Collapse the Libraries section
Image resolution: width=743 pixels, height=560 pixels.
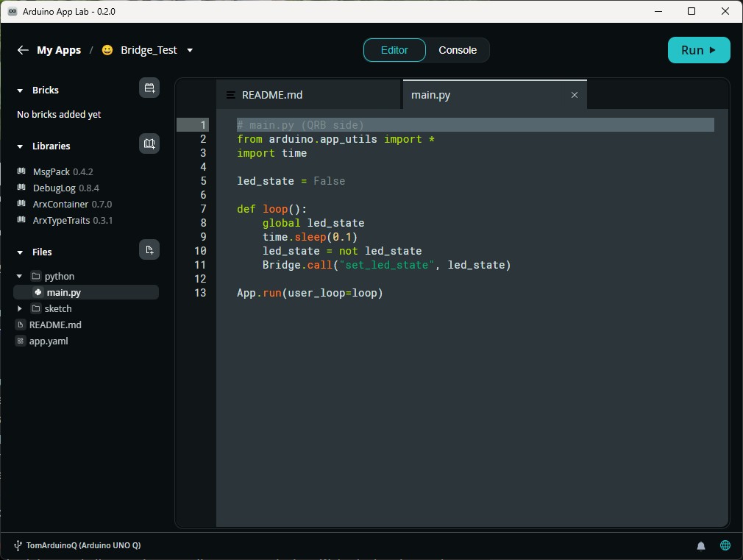tap(20, 146)
